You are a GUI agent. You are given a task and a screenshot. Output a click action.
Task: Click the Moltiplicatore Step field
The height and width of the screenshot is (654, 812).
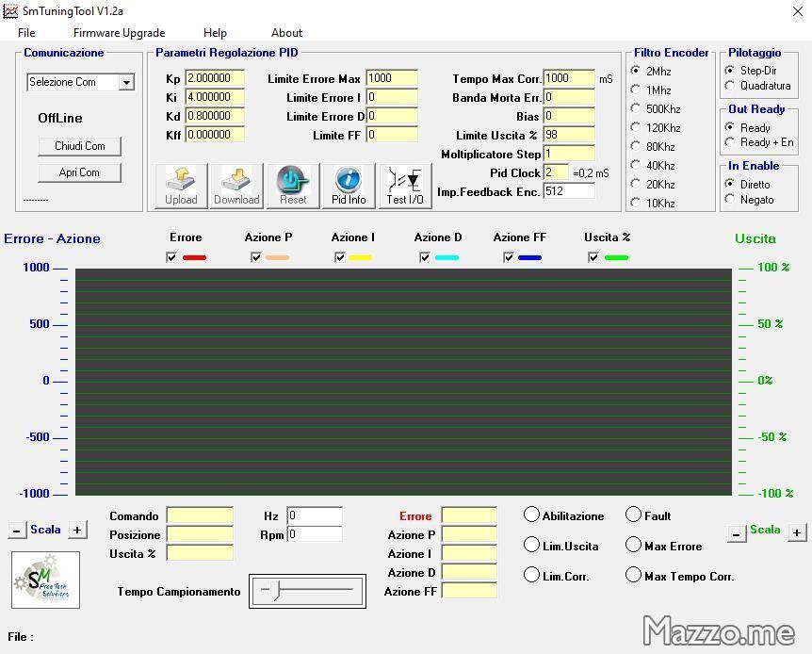pos(569,154)
